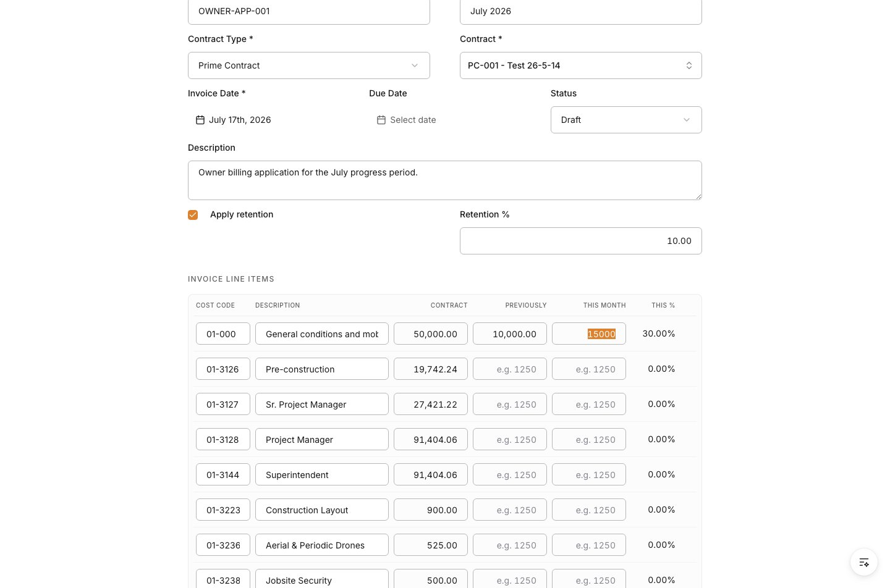Uncheck the Apply retention checkbox
The height and width of the screenshot is (588, 890).
pos(193,215)
